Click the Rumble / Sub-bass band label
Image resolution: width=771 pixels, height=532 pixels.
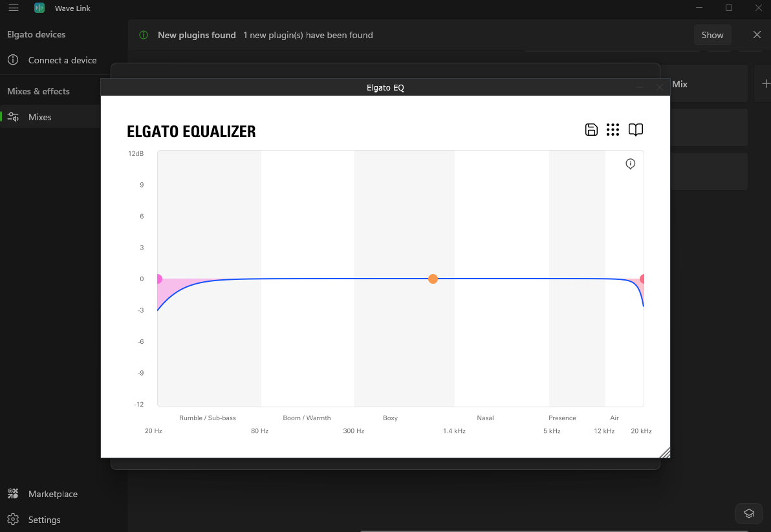[x=208, y=418]
